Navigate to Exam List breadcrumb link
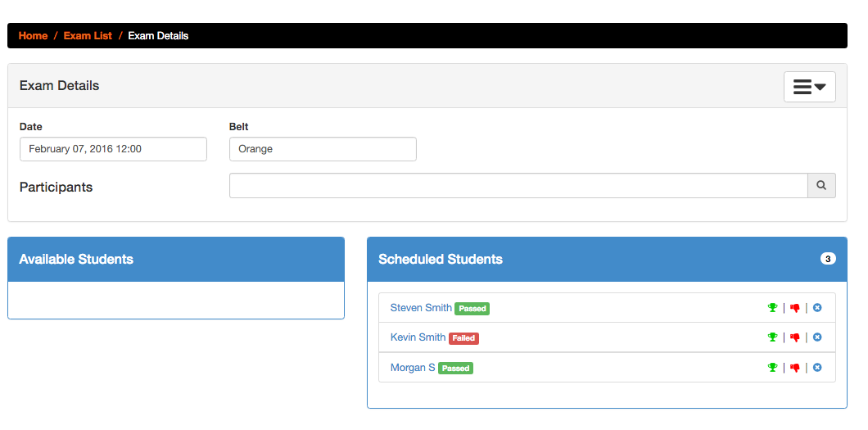Viewport: 868px width, 430px height. pos(88,36)
